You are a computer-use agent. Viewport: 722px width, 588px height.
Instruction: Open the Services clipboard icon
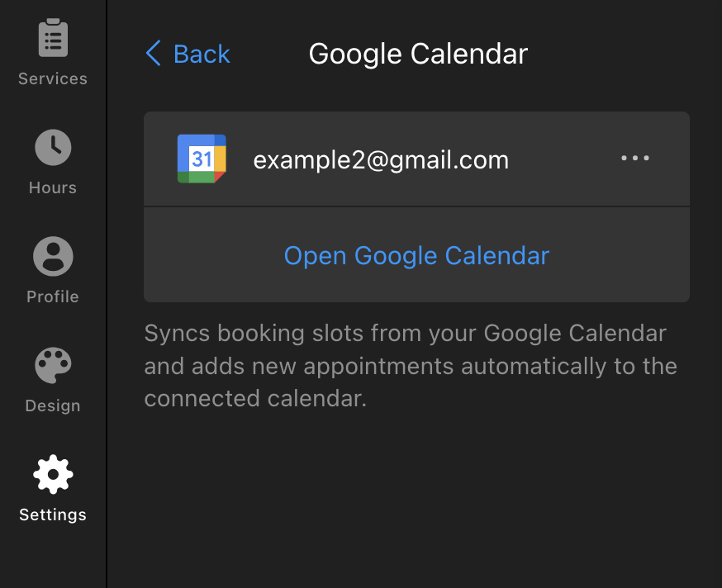tap(53, 38)
